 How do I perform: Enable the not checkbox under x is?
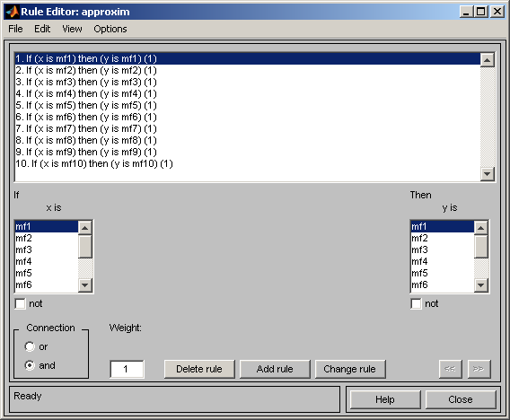click(x=20, y=304)
